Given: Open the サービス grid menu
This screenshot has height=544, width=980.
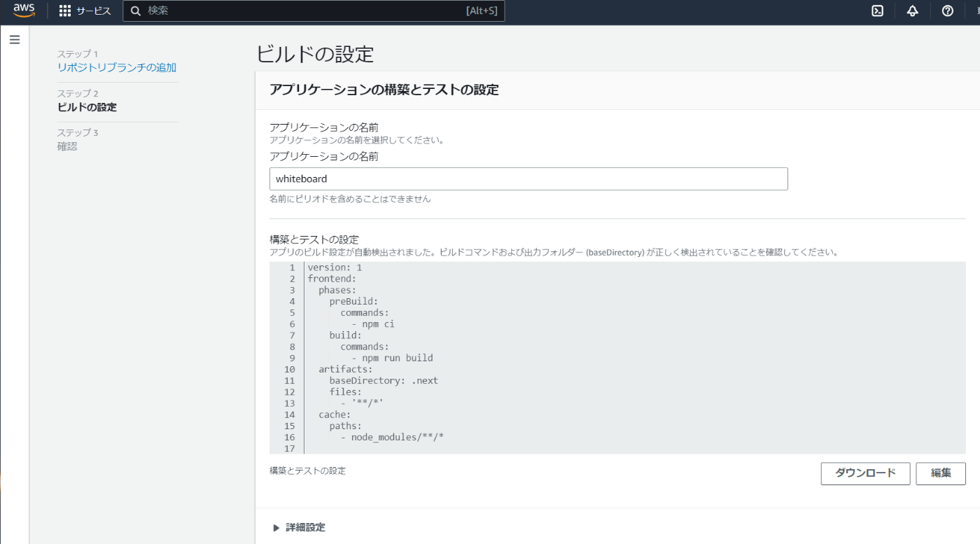Looking at the screenshot, I should [x=85, y=11].
